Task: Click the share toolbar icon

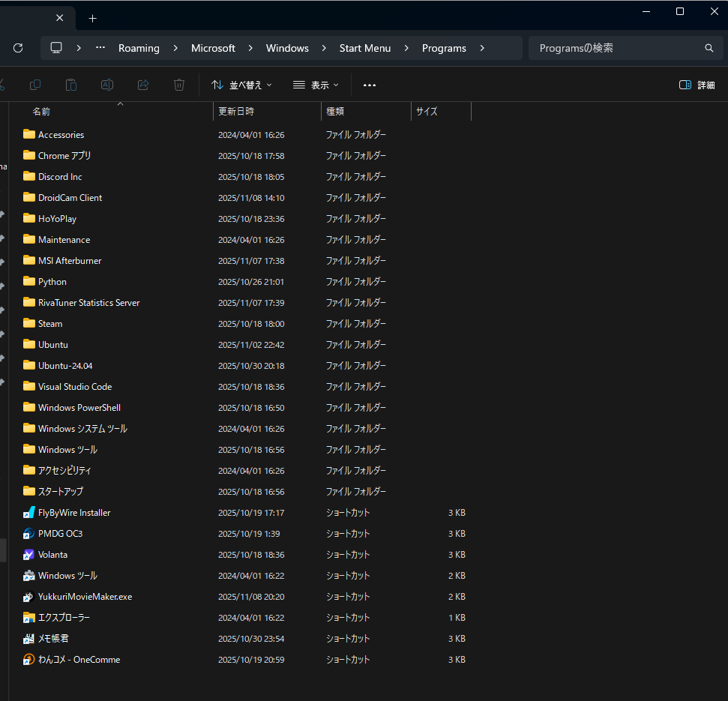Action: pyautogui.click(x=143, y=85)
